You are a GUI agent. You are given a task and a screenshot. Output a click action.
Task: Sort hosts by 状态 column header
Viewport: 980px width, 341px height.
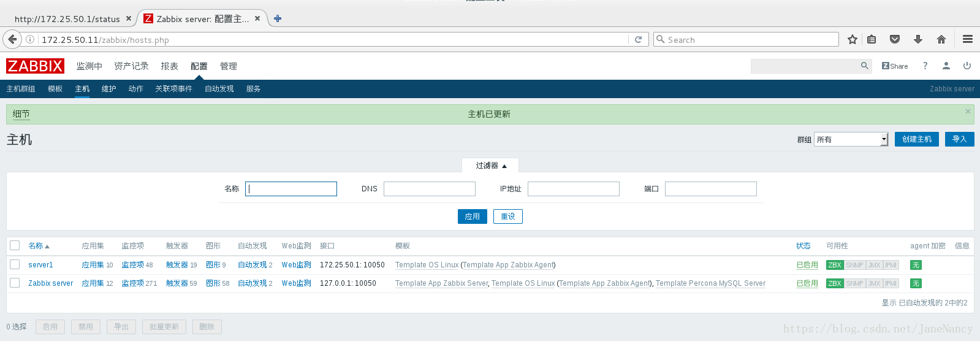click(803, 246)
